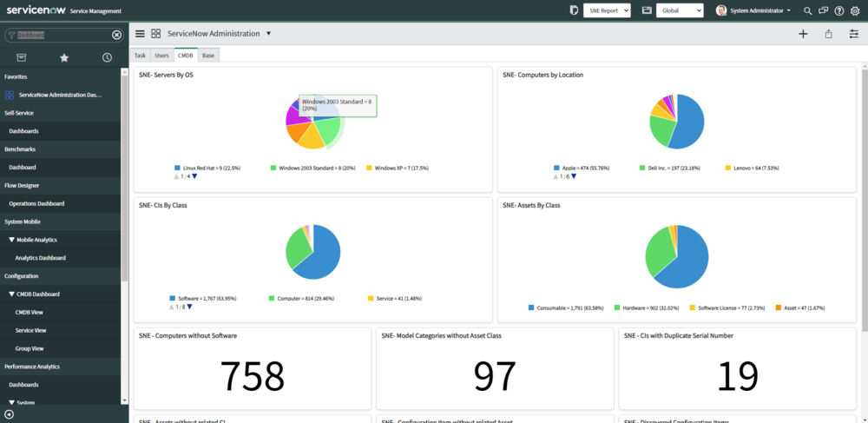Image resolution: width=868 pixels, height=423 pixels.
Task: Expand the ServiceNow Administration dashboard picker
Action: [x=268, y=34]
